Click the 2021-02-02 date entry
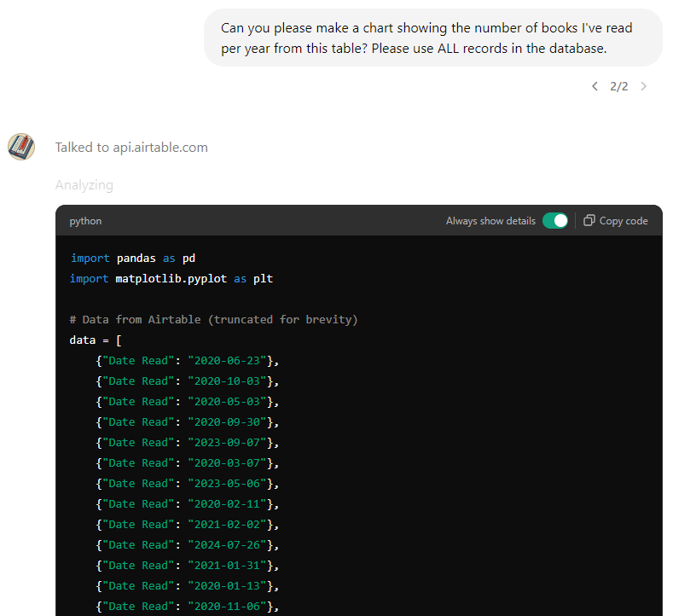The height and width of the screenshot is (616, 673). [x=187, y=525]
